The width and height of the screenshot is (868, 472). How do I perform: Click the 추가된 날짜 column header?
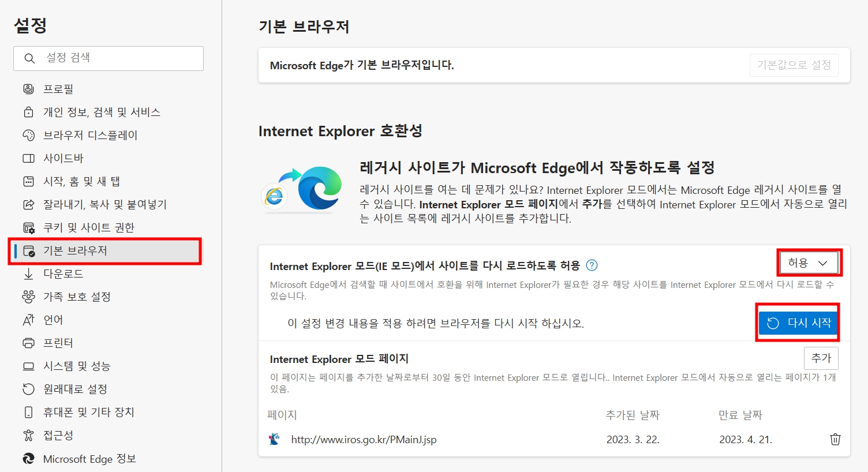click(633, 415)
